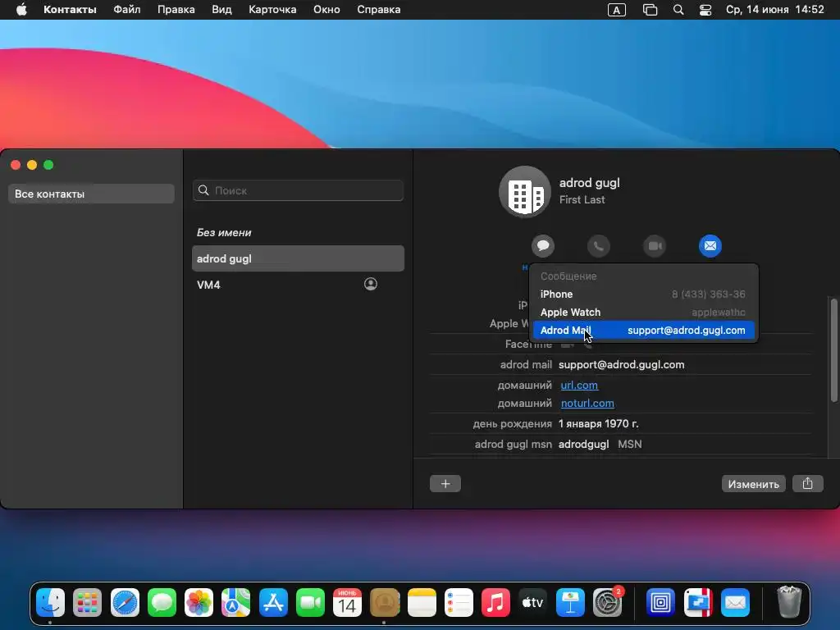Screen dimensions: 840x630
Task: Open the Окно menu
Action: click(x=326, y=10)
